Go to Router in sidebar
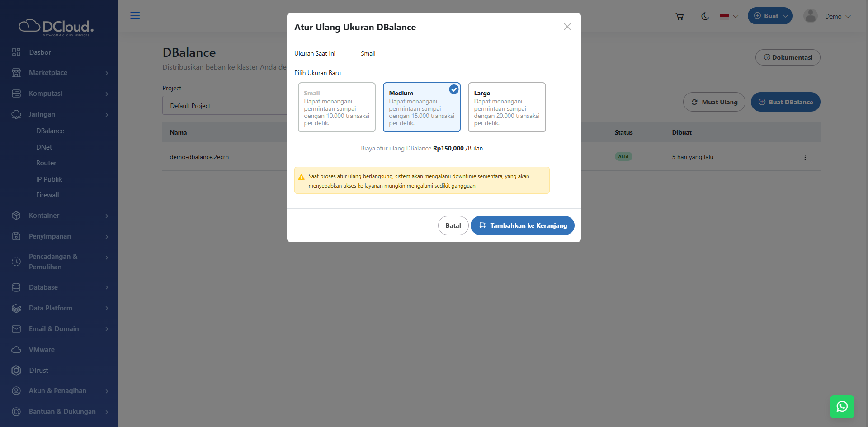Viewport: 868px width, 427px height. pos(46,163)
